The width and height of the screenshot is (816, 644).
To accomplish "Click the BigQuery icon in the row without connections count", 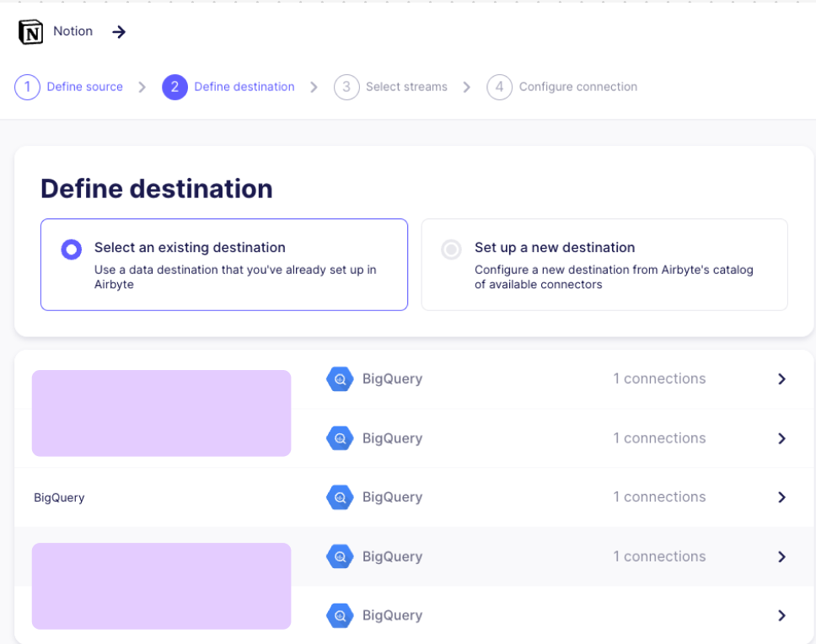I will point(340,616).
